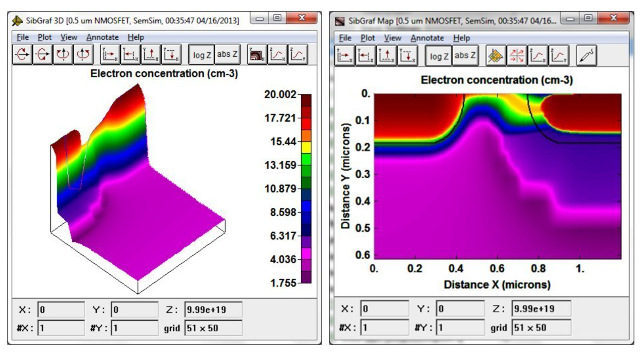
Task: Select the probe pen tool in SibGraf Map
Action: (586, 56)
